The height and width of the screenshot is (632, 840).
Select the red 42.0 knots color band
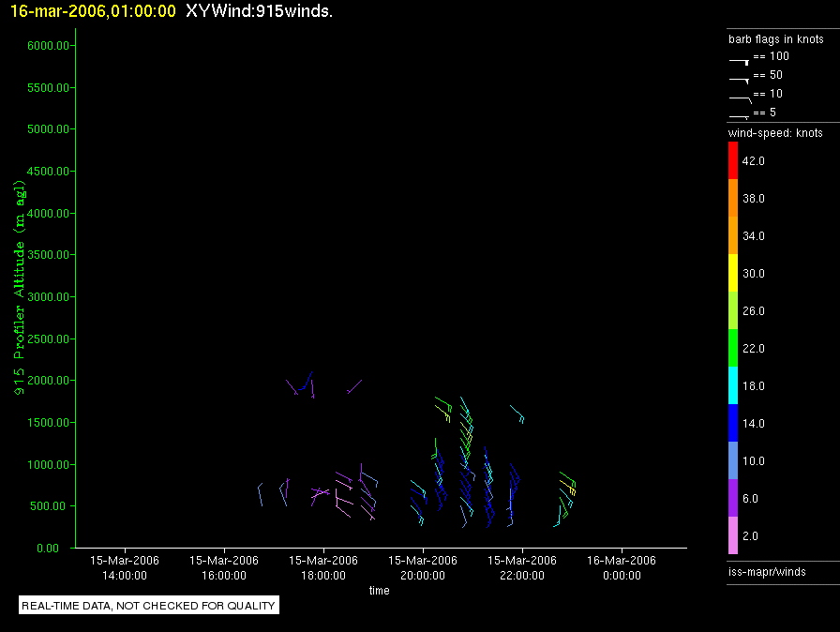[733, 160]
